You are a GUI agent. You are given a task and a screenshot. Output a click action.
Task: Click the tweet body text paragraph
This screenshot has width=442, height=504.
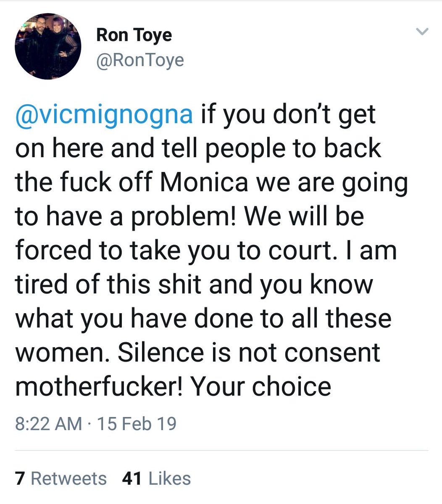click(212, 251)
